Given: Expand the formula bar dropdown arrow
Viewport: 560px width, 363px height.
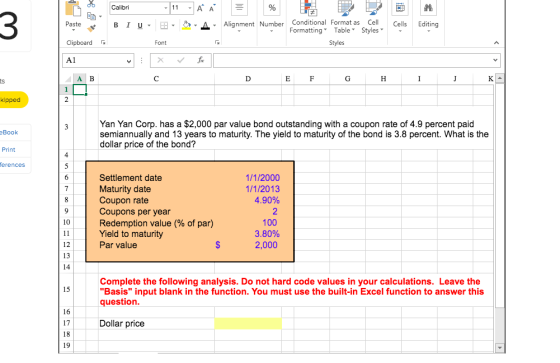Looking at the screenshot, I should click(495, 60).
